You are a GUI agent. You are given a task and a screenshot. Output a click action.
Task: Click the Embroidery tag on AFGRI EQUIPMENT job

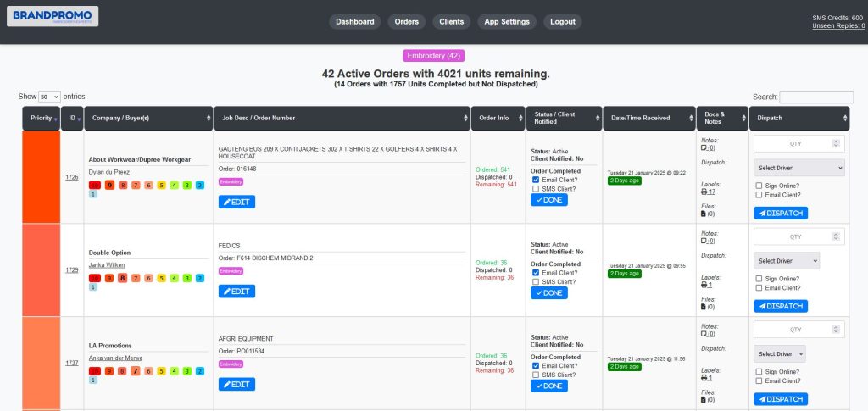[231, 364]
